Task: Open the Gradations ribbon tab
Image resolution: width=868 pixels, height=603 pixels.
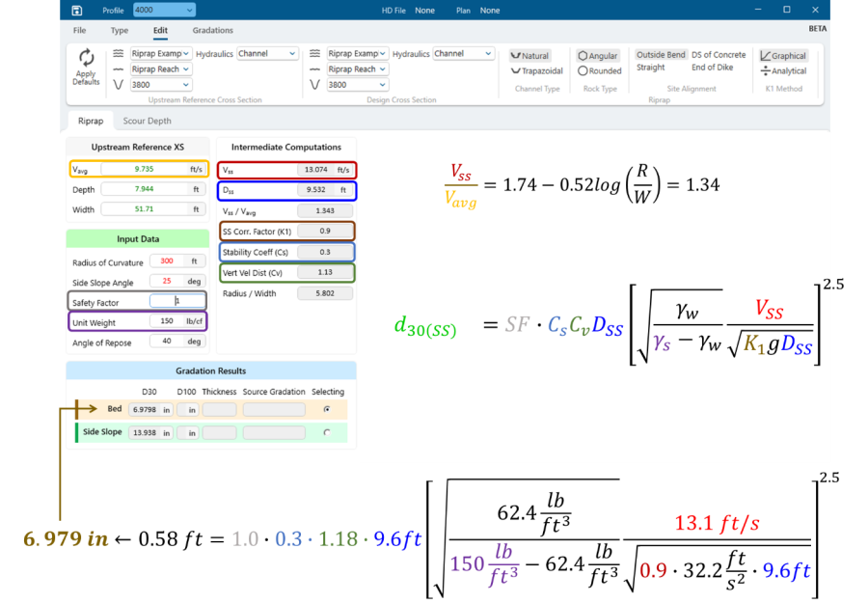Action: click(x=212, y=31)
